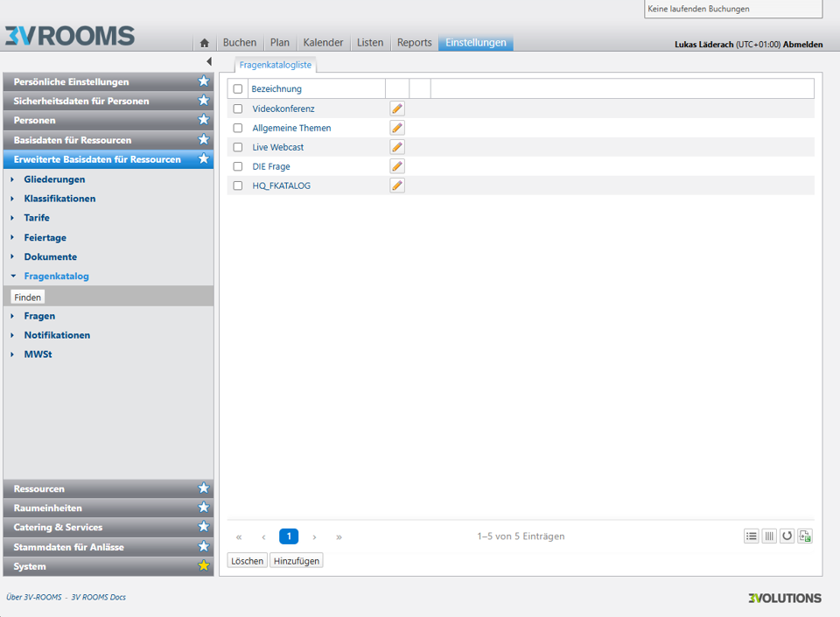
Task: Click the column settings icon with vertical bars
Action: pyautogui.click(x=769, y=536)
